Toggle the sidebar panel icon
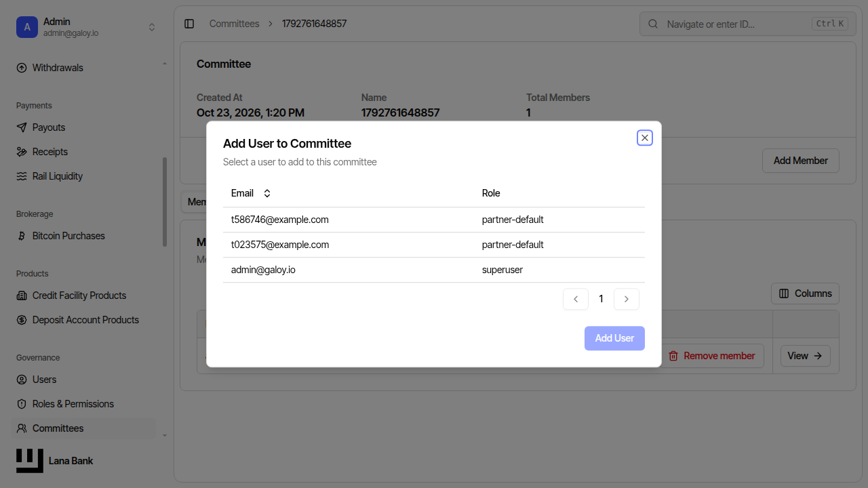The image size is (868, 488). 189,24
